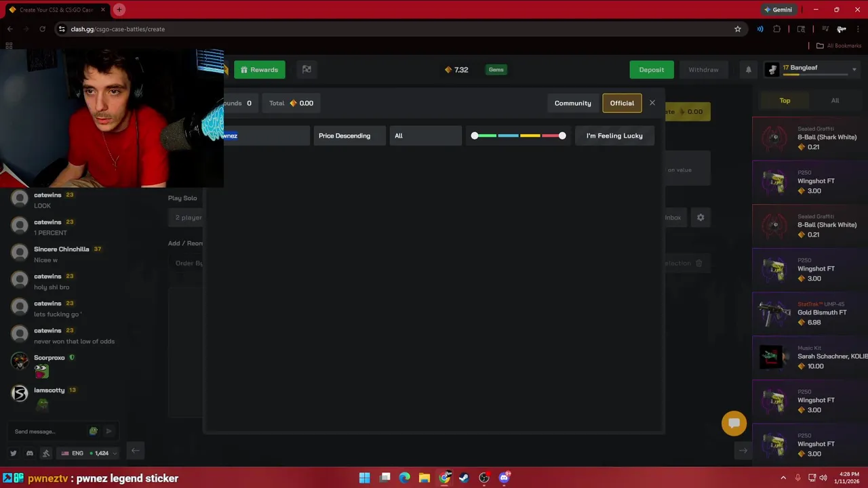Reload the page
The image size is (868, 488).
[x=42, y=29]
